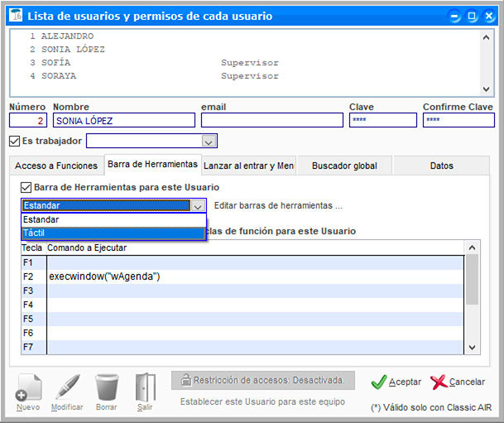Maximize the user list window
Image resolution: width=504 pixels, height=423 pixels.
472,16
